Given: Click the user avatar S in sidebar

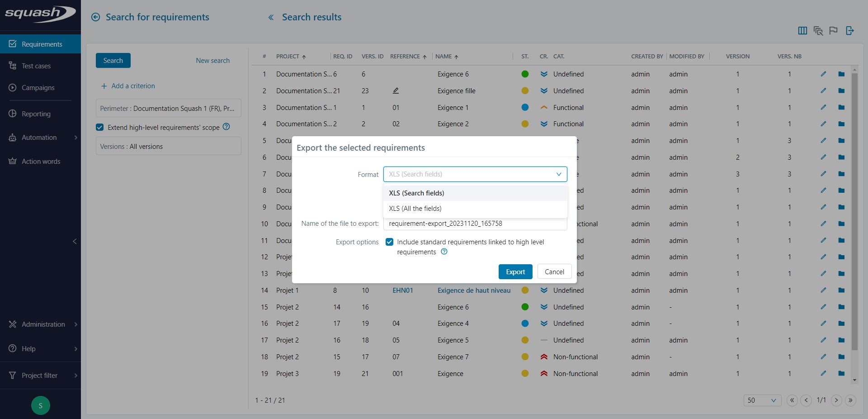Looking at the screenshot, I should (40, 405).
